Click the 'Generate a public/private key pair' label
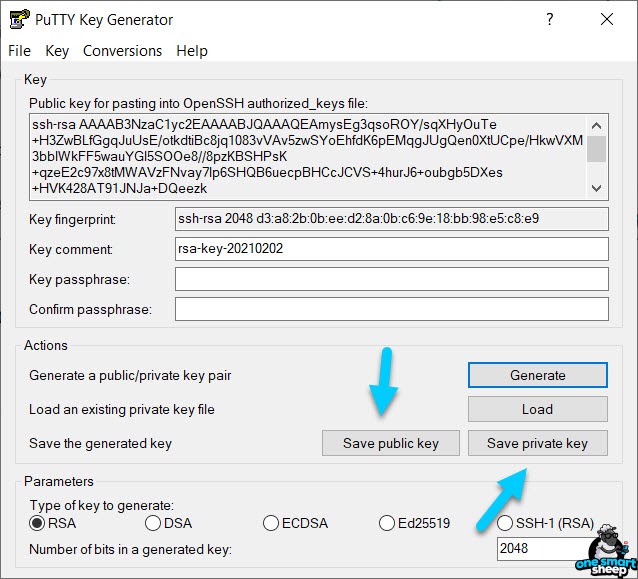This screenshot has height=579, width=638. 130,375
